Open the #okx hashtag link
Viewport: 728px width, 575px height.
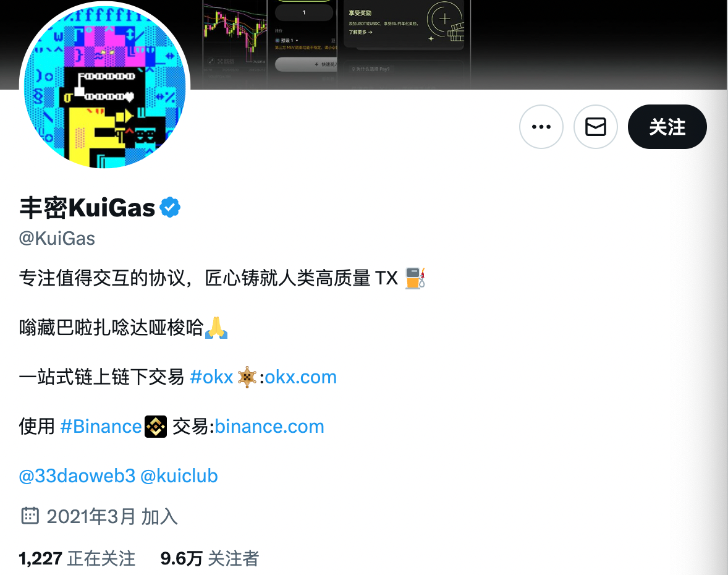coord(211,377)
